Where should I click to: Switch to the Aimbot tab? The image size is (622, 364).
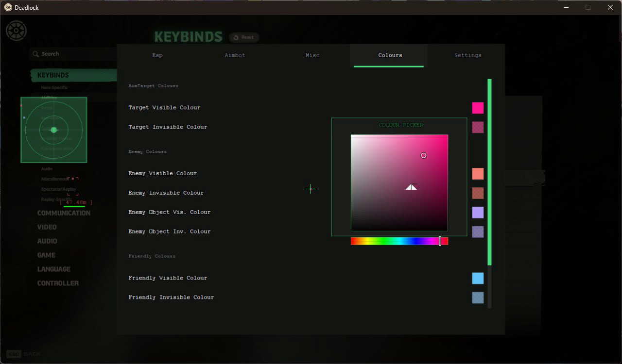[235, 55]
